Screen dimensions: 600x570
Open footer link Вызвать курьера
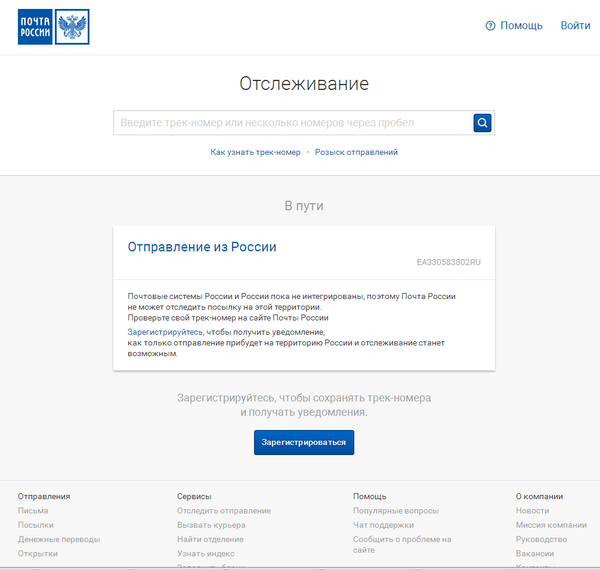[211, 525]
